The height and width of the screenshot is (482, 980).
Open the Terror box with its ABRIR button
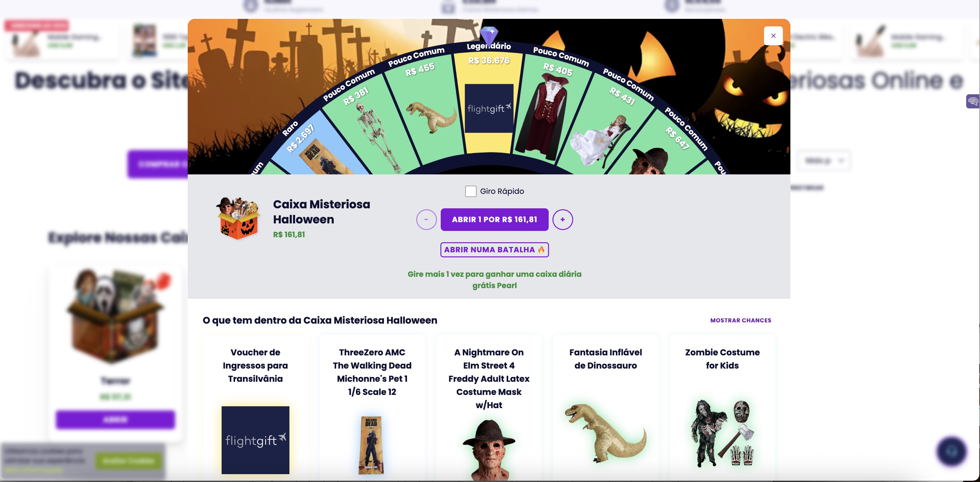115,419
